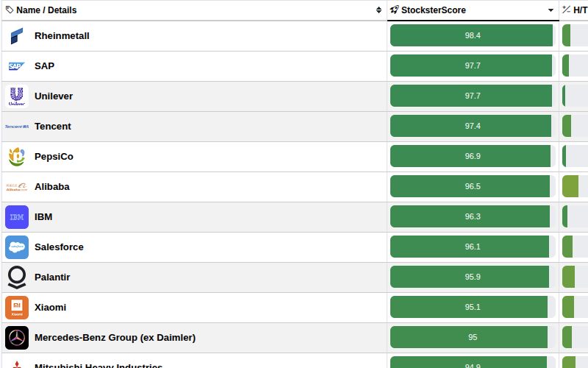
Task: Click the Rheinmetall company logo
Action: (x=17, y=36)
